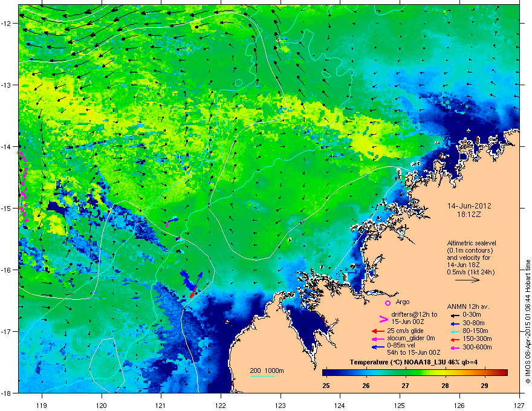Click the 'Argo' legend label
532x411 pixels.
403,302
